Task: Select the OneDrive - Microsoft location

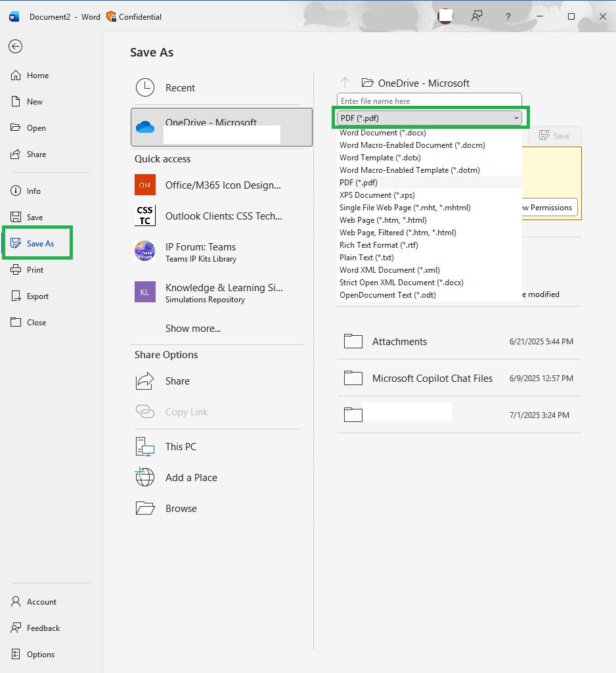Action: coord(221,127)
